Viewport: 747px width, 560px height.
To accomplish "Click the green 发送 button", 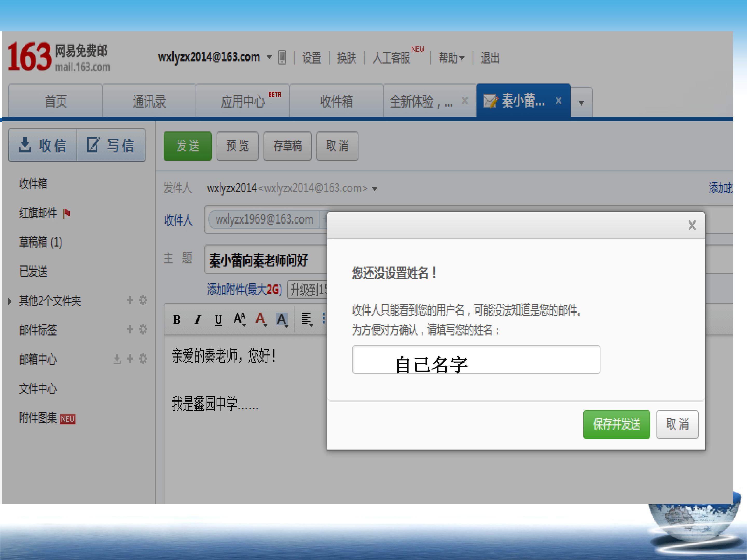I will (188, 146).
